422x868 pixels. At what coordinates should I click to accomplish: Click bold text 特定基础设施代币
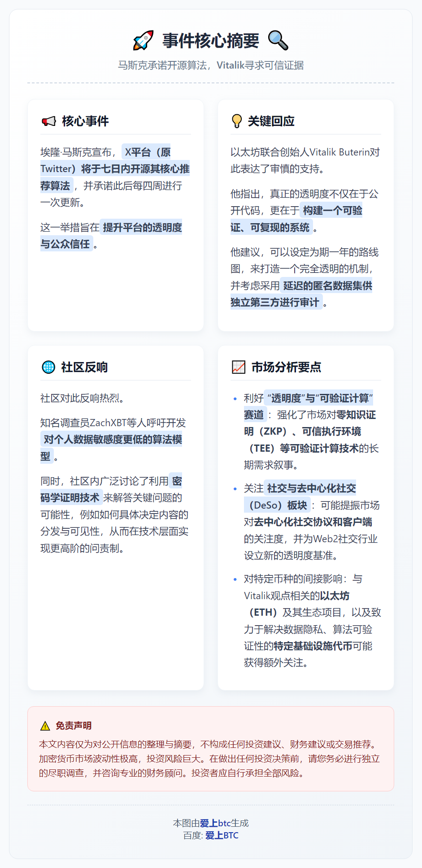[x=313, y=646]
